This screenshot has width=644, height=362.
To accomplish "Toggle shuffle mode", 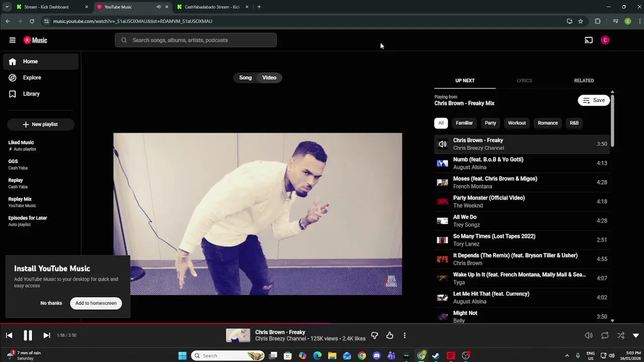I will (x=621, y=335).
